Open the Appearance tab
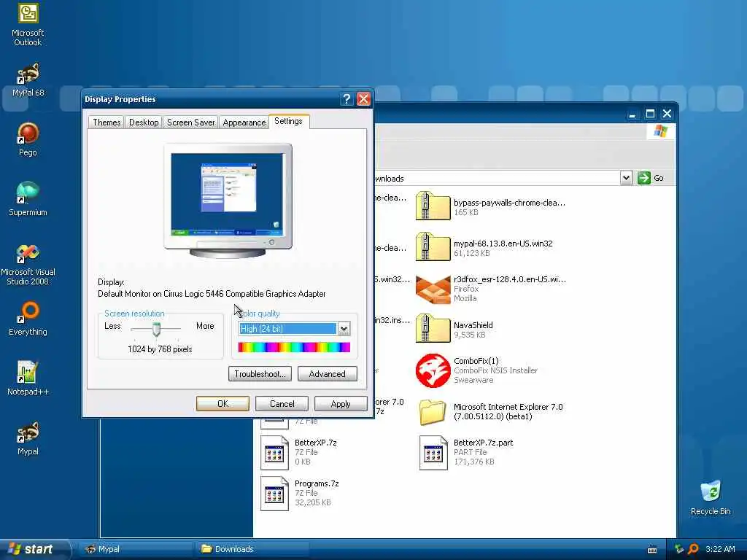Image resolution: width=747 pixels, height=560 pixels. 244,122
